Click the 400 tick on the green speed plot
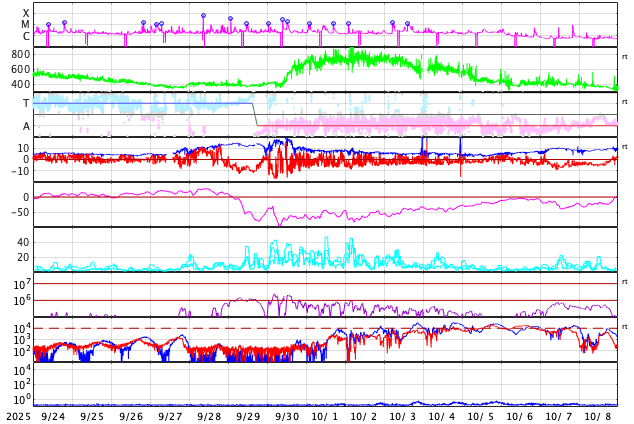The width and height of the screenshot is (634, 424). pos(20,84)
